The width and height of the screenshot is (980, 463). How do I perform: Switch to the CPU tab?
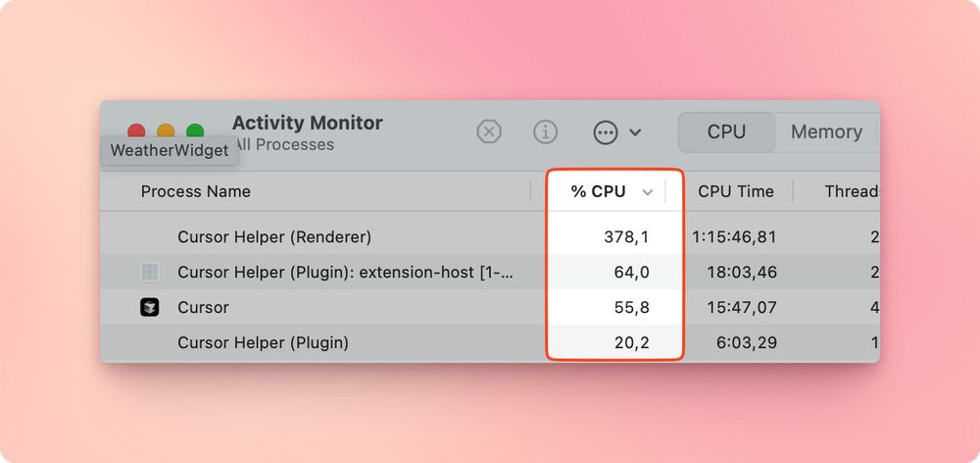coord(726,132)
